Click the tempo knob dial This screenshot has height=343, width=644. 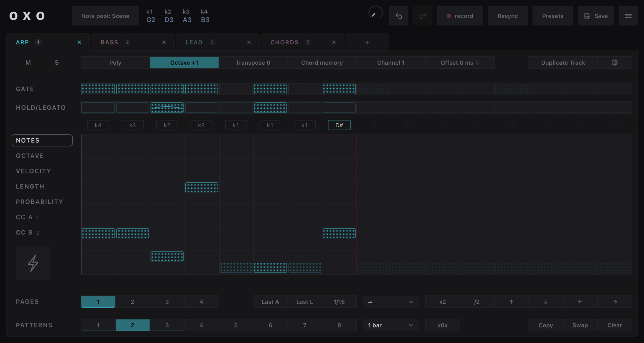point(376,13)
